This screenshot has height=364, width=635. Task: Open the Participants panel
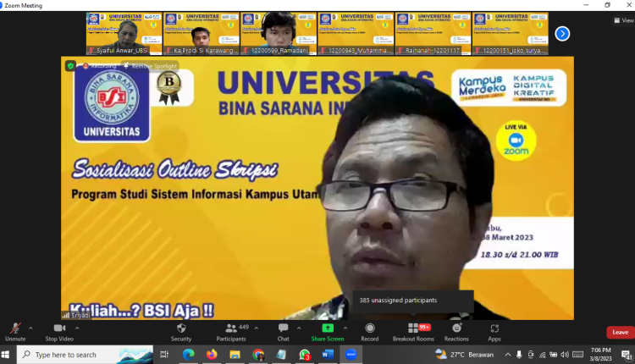(231, 332)
